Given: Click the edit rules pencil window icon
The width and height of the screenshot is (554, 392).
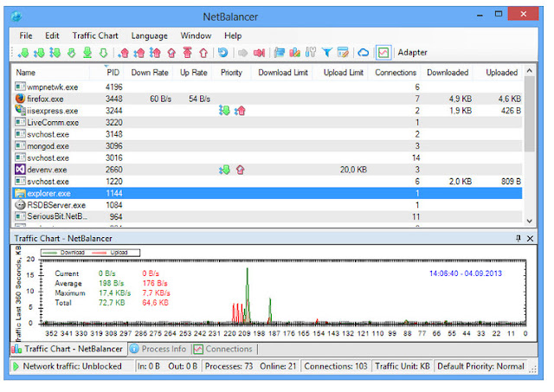Looking at the screenshot, I should click(343, 53).
